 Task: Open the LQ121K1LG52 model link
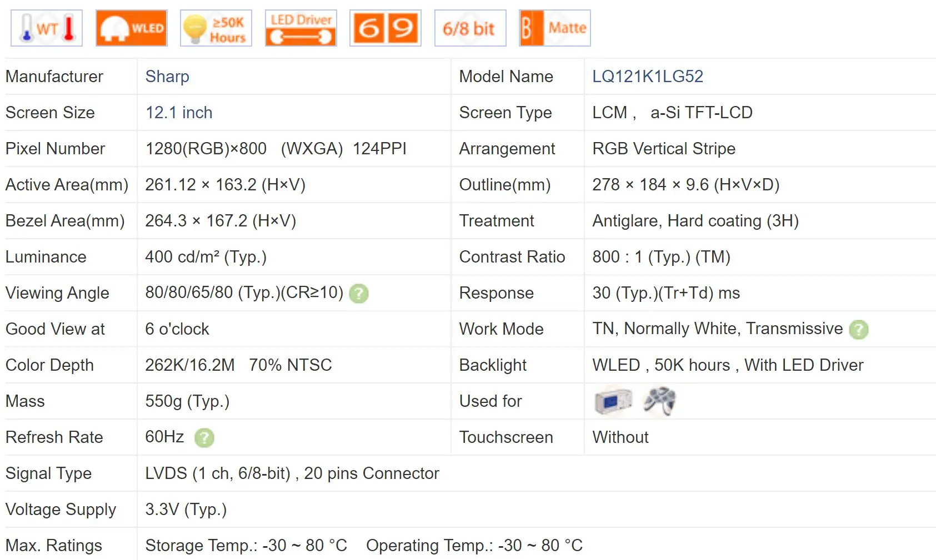pyautogui.click(x=648, y=77)
